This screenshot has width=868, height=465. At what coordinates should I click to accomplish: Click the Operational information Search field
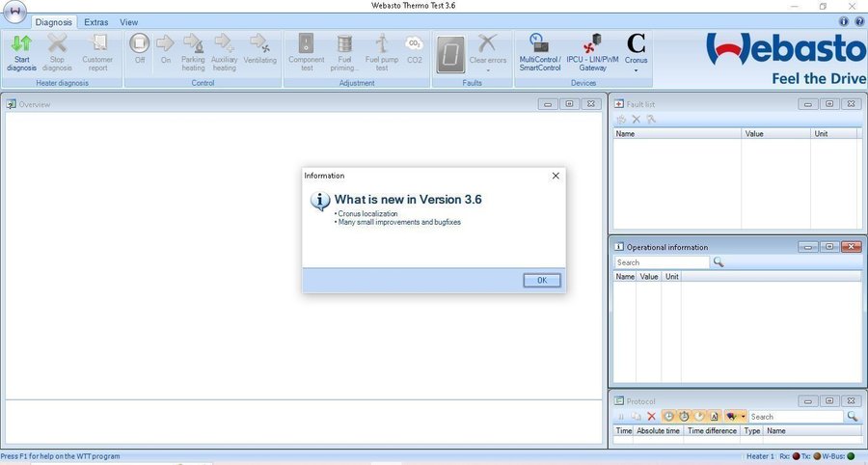click(x=662, y=262)
